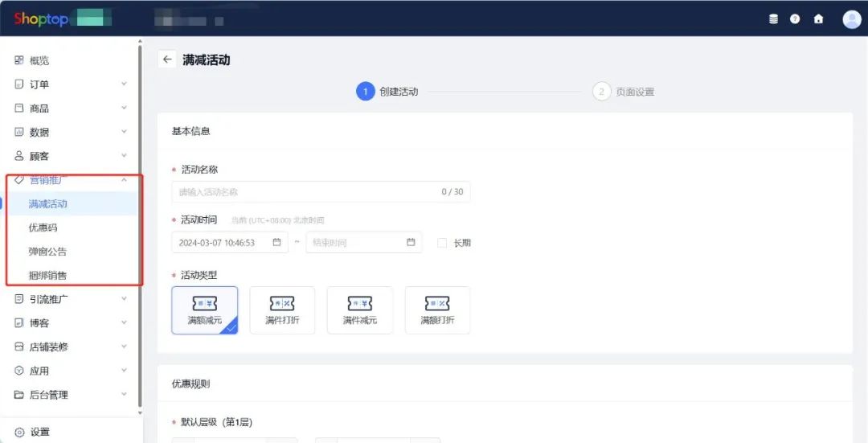Screen dimensions: 868x443
Task: Open the database coins icon in header
Action: [x=773, y=19]
